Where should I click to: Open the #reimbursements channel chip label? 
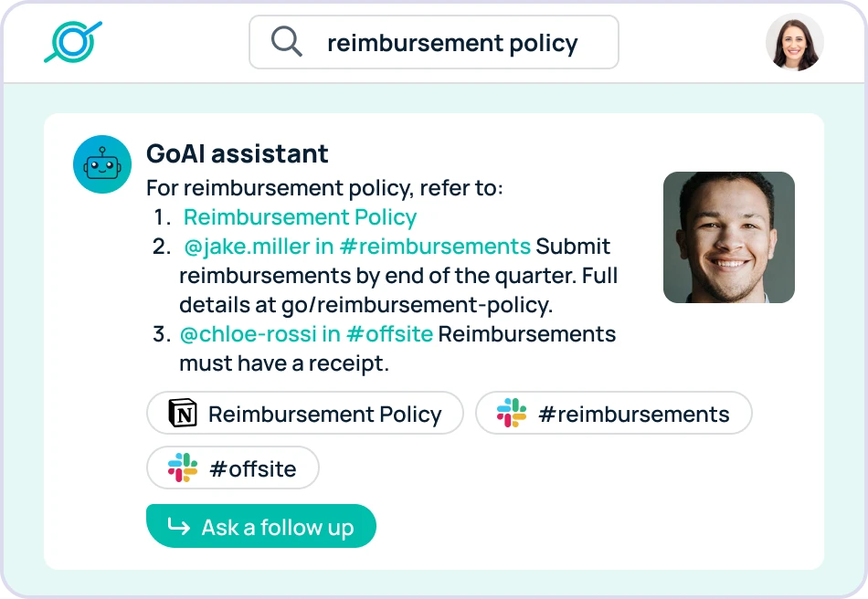[x=633, y=414]
